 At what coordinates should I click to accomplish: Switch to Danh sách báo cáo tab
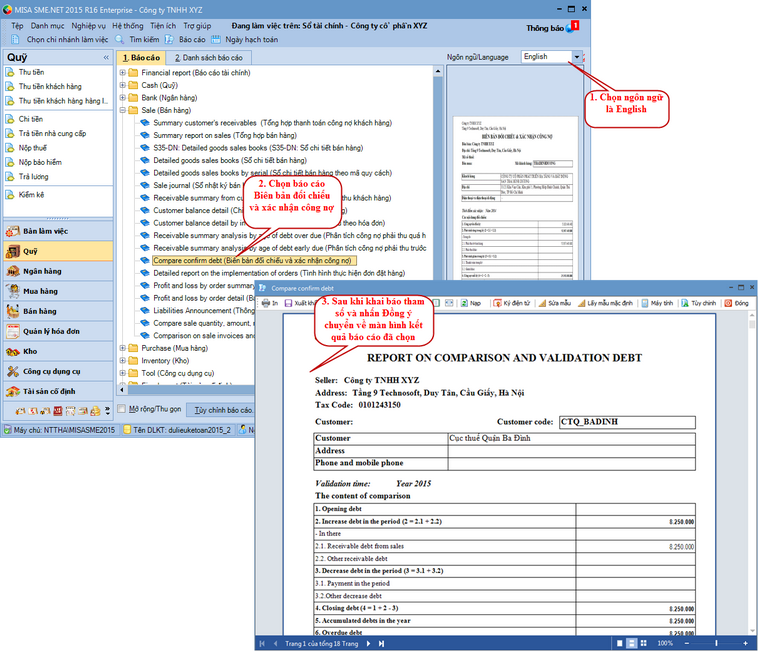209,58
